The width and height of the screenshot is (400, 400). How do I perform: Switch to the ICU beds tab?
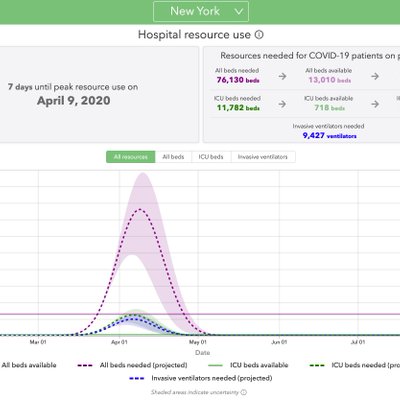pyautogui.click(x=211, y=157)
